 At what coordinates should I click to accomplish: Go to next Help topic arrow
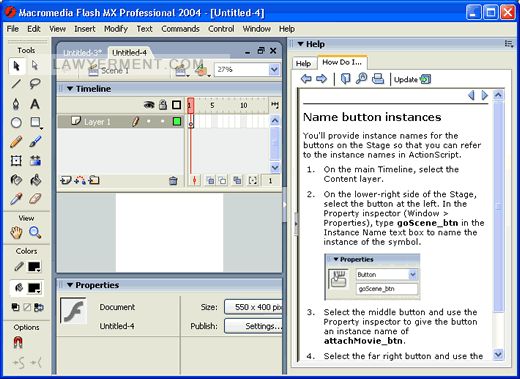[484, 95]
